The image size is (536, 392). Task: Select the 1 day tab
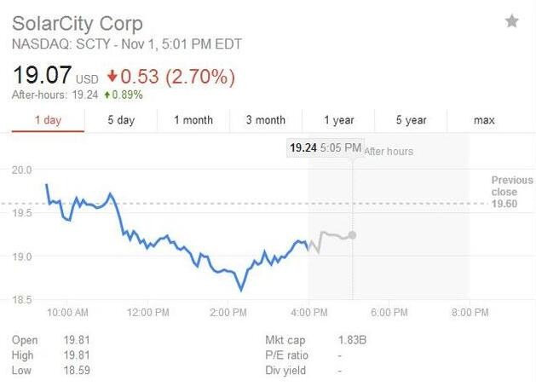coord(48,120)
